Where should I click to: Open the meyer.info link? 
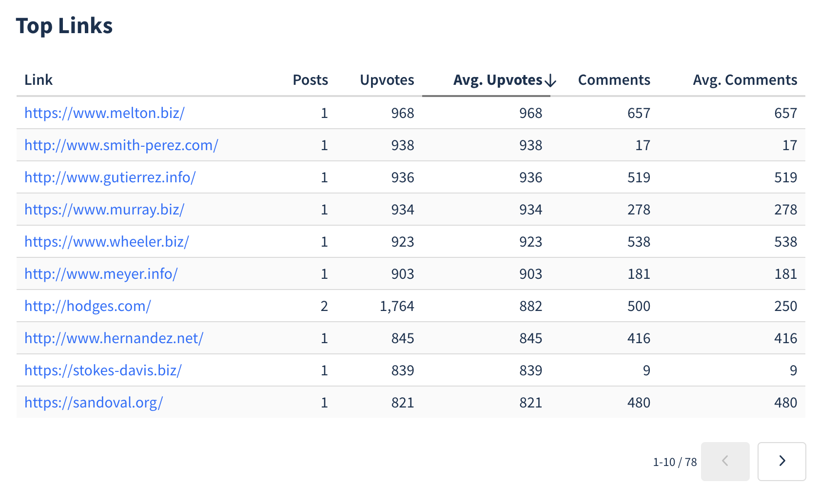tap(101, 274)
